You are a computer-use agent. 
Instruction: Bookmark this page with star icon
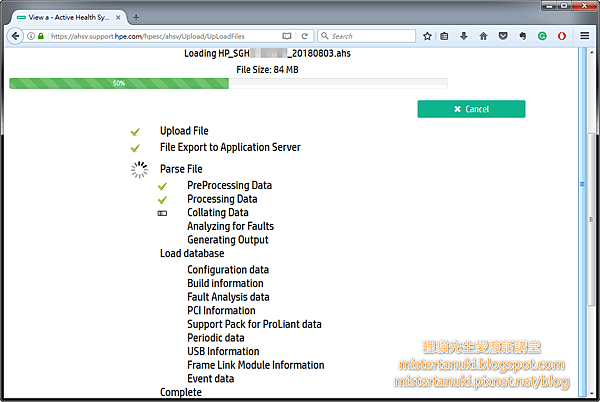pos(427,36)
